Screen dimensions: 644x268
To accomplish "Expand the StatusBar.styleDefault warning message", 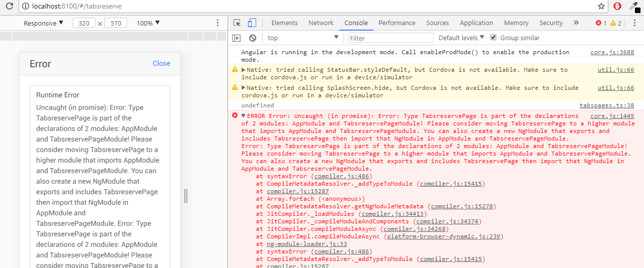I will [x=244, y=70].
